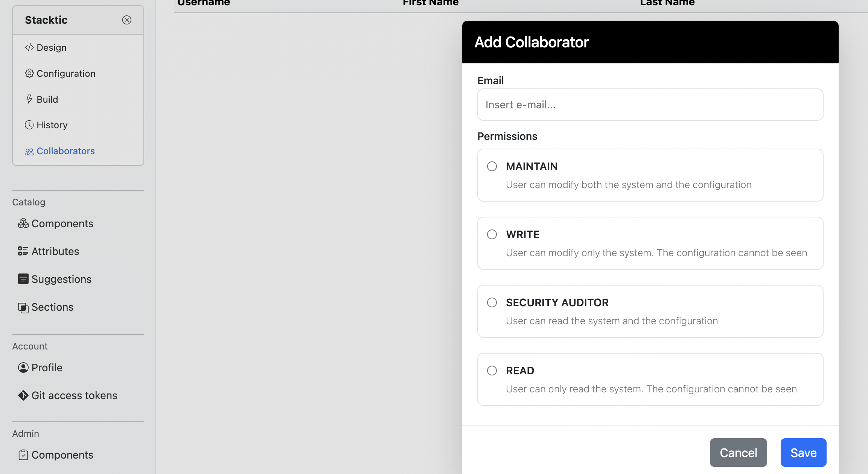Click the Build lightning icon
Screen dimensions: 868x474
[x=29, y=99]
